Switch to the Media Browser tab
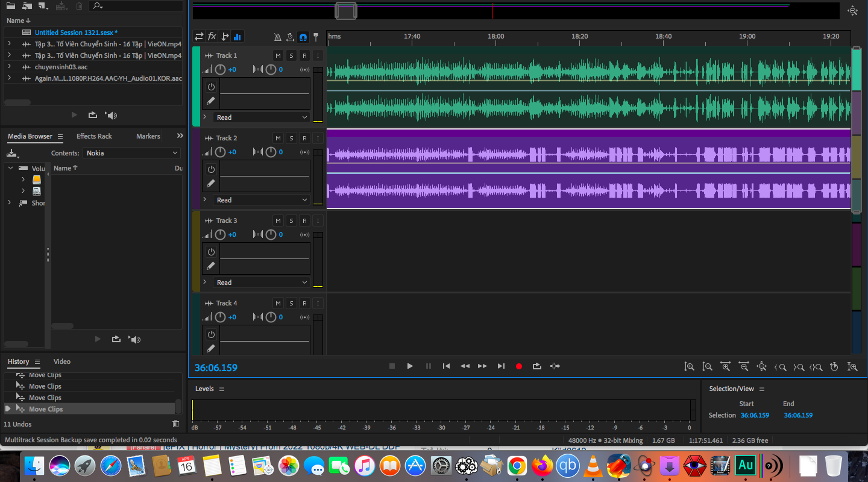Image resolution: width=868 pixels, height=482 pixels. coord(30,136)
